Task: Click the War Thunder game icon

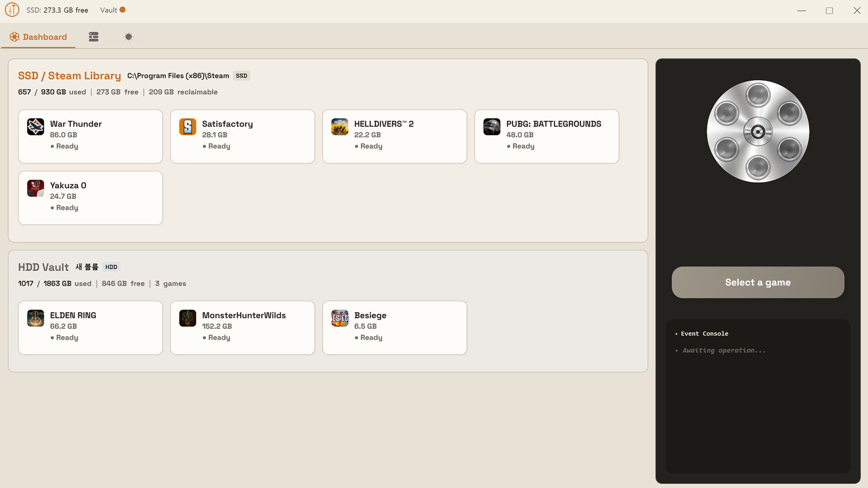Action: click(x=35, y=127)
